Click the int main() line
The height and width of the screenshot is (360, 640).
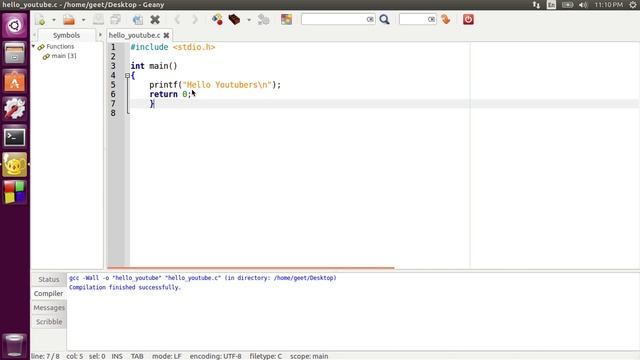pyautogui.click(x=154, y=66)
